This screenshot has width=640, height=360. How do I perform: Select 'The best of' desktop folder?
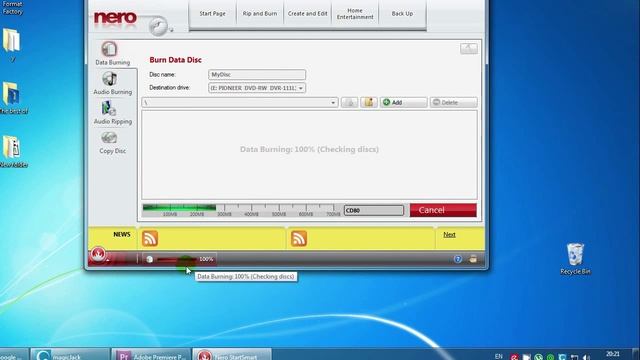point(13,98)
